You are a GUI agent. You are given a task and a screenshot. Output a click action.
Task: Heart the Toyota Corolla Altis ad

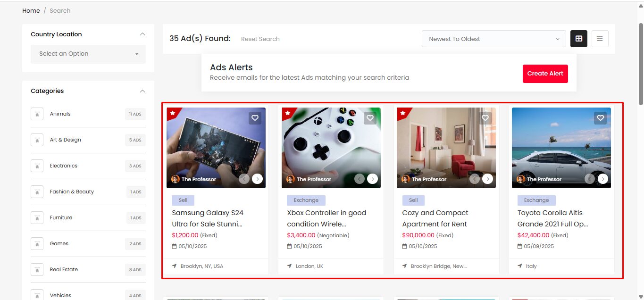point(600,118)
